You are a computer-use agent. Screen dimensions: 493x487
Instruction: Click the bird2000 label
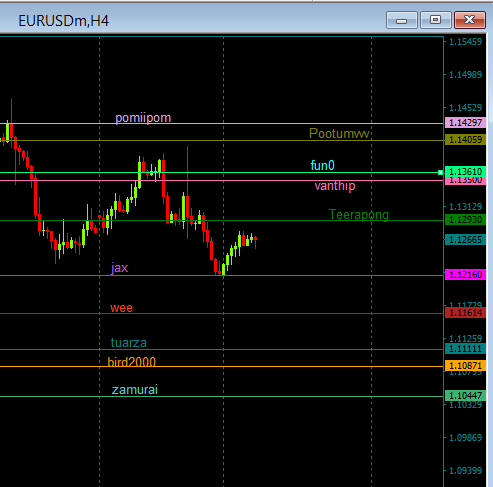point(131,362)
